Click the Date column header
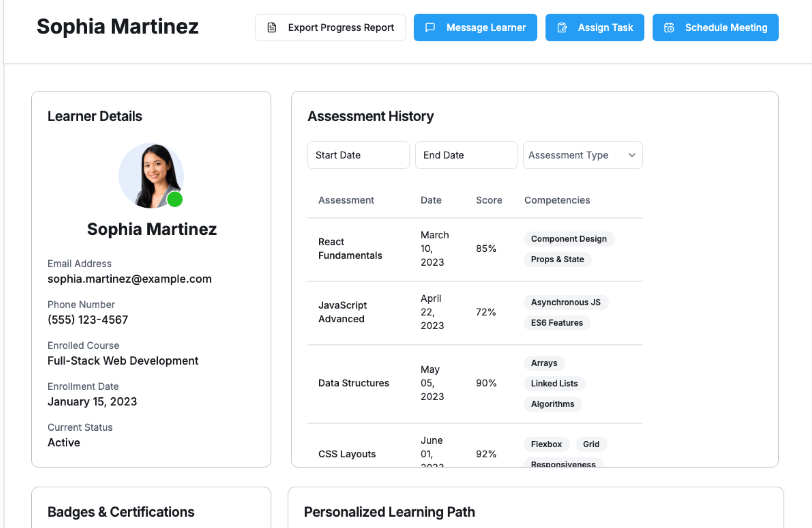812x528 pixels. (x=431, y=200)
